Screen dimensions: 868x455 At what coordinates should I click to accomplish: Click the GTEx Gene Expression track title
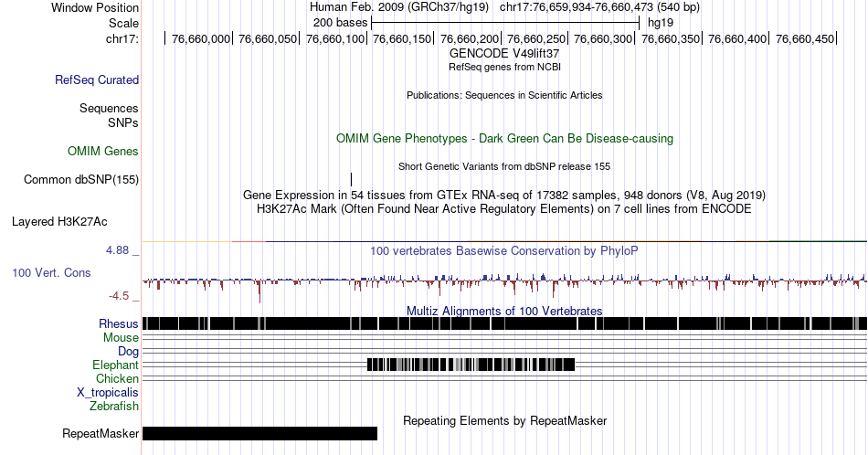[x=504, y=195]
